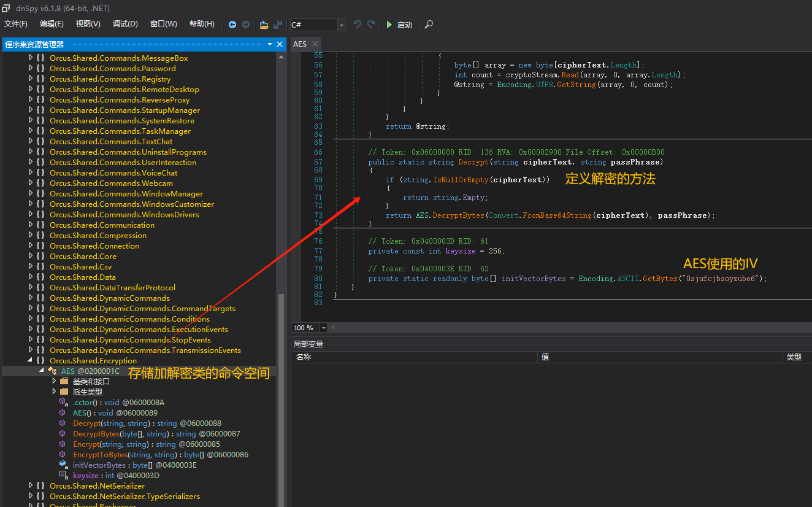
Task: Click the method icon of AES() constructor
Action: tap(63, 412)
